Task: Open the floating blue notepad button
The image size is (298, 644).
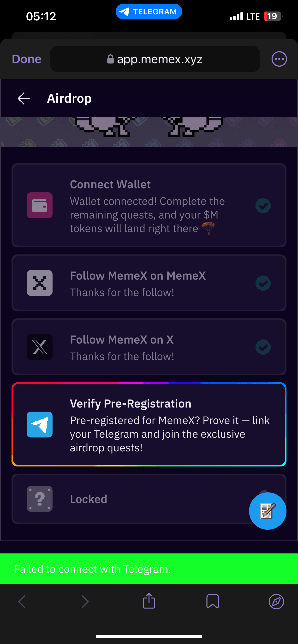Action: point(268,511)
